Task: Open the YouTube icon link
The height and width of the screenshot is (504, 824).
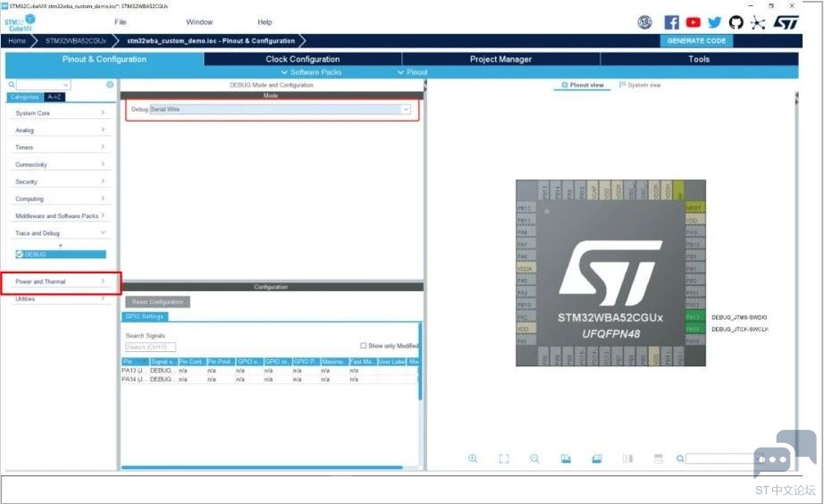Action: coord(694,22)
